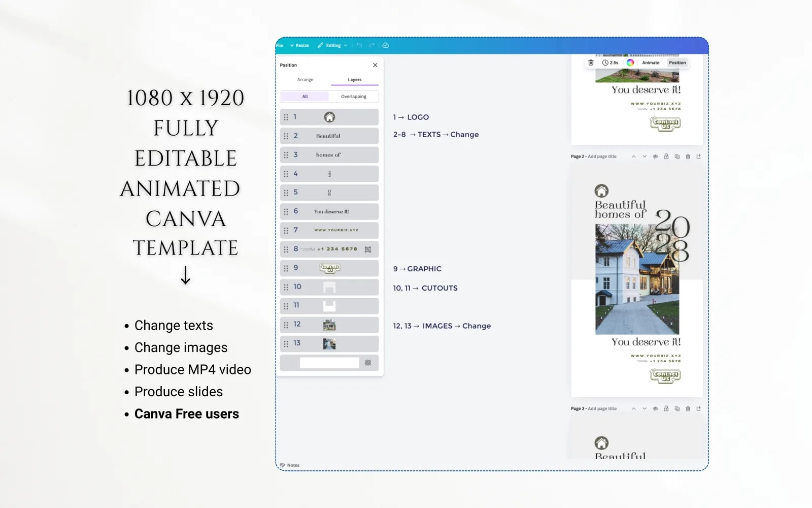Duplicate Page 2
Viewport: 812px width, 508px height.
(677, 156)
